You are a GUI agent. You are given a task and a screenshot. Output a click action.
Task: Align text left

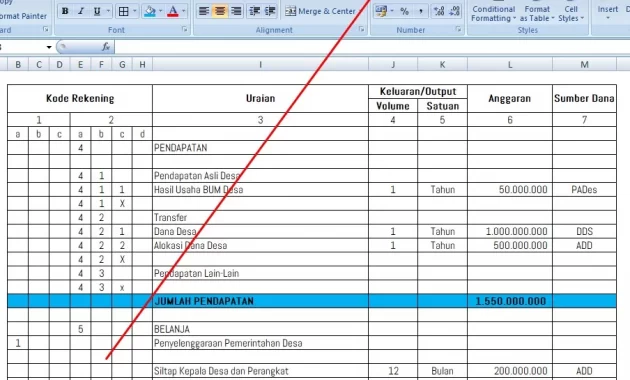(204, 11)
